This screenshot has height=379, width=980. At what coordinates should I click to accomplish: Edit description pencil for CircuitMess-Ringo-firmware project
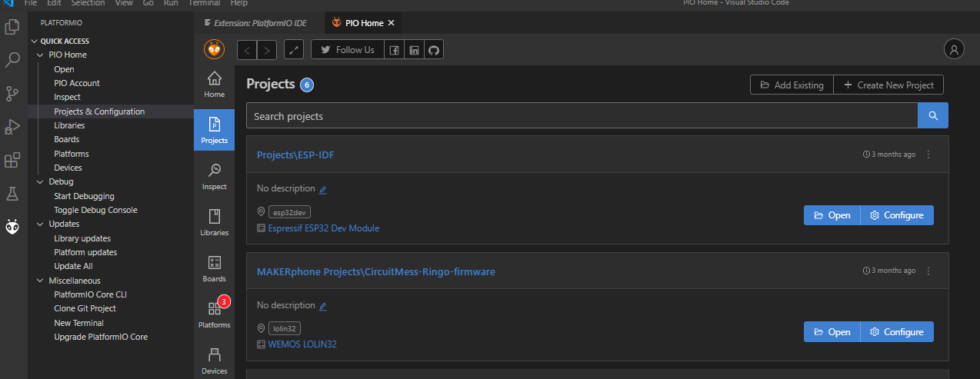(x=323, y=306)
